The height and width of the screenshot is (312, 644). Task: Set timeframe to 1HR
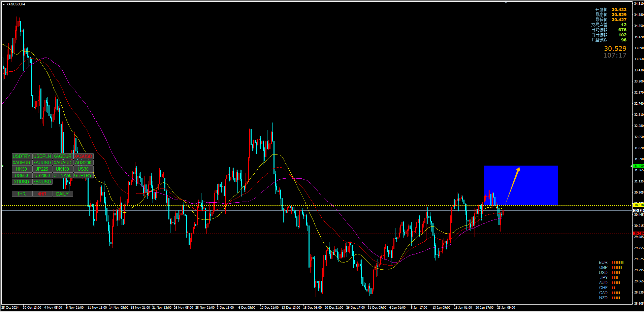click(x=22, y=194)
